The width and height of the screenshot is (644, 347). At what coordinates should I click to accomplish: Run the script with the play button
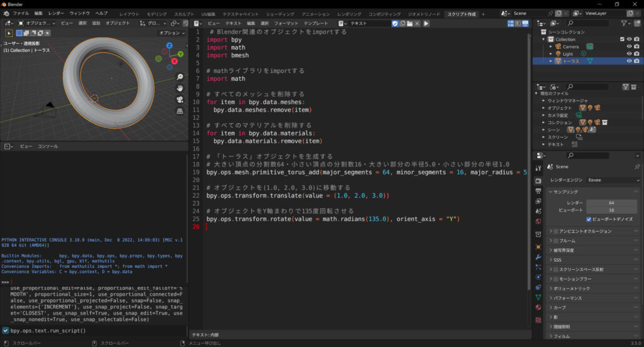(x=426, y=23)
